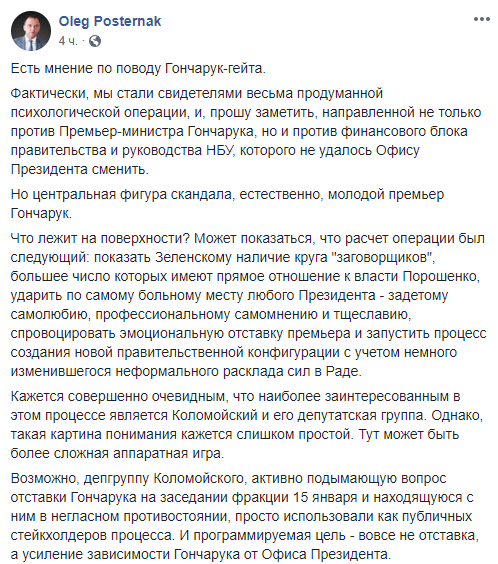Click the paragraph starting "Возможно, депгруппу Коломойского"
This screenshot has width=498, height=564.
[245, 516]
